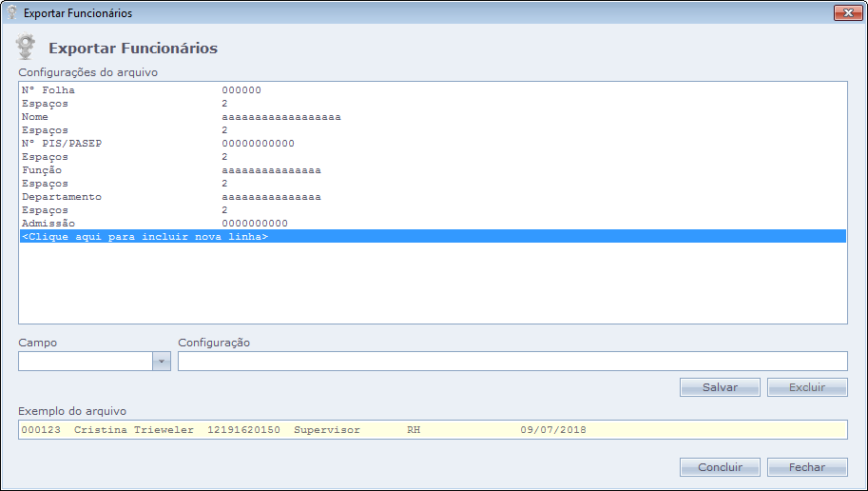
Task: Click inside the Campo combo box field
Action: click(x=86, y=362)
